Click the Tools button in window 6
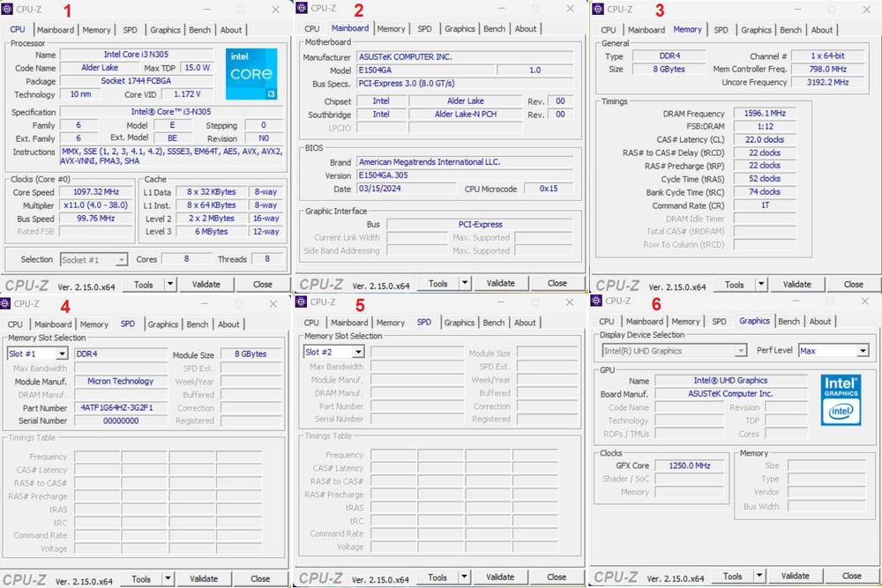882x588 pixels. pyautogui.click(x=732, y=576)
